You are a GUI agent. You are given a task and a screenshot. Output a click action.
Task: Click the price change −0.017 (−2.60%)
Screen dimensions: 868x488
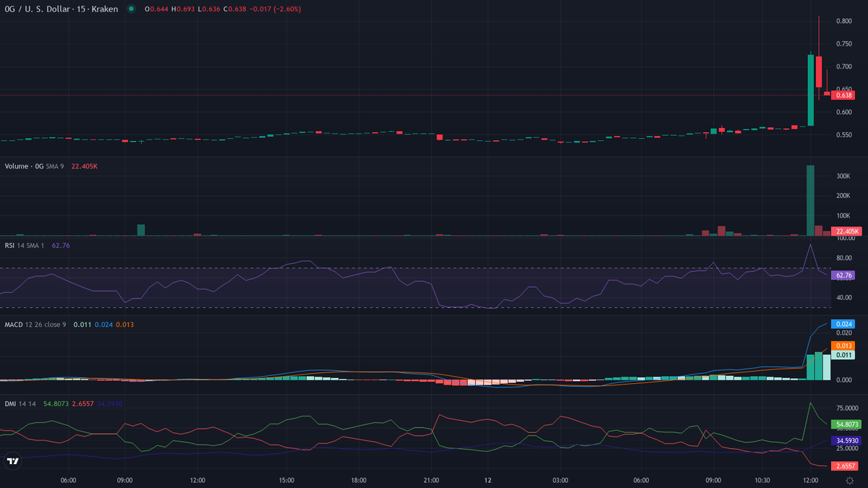(x=274, y=9)
